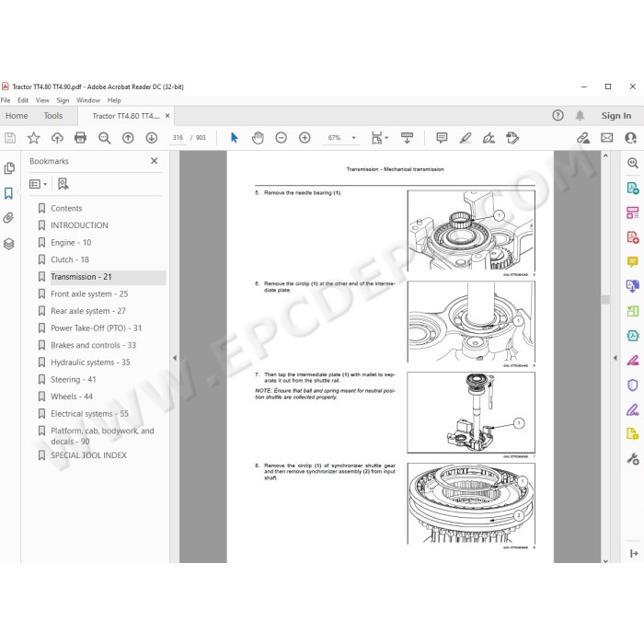The width and height of the screenshot is (644, 644).
Task: Open the Engine - 10 bookmark
Action: tap(71, 243)
